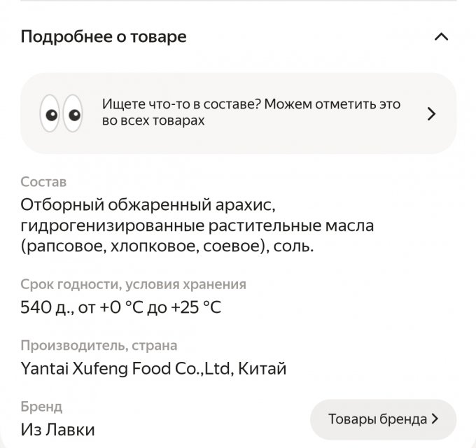Click Yantai Xufeng Food Co. manufacturer text

[x=153, y=368]
